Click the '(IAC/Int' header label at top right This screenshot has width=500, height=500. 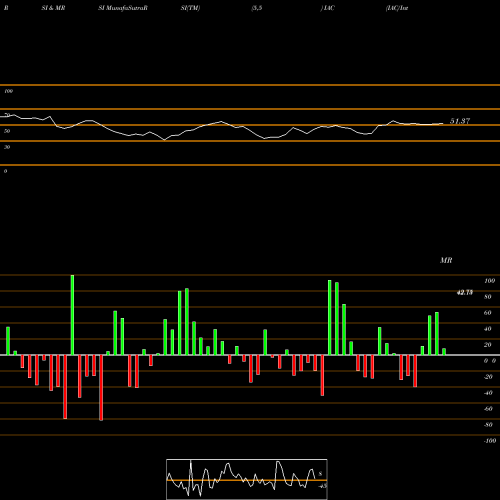(x=397, y=8)
